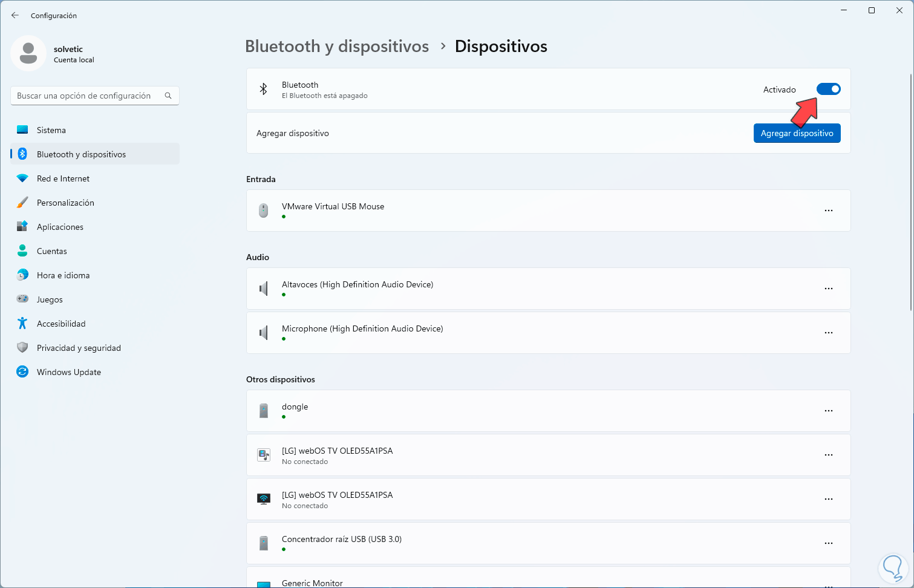Open more options for VMware Virtual USB Mouse
Viewport: 914px width, 588px height.
(x=828, y=211)
